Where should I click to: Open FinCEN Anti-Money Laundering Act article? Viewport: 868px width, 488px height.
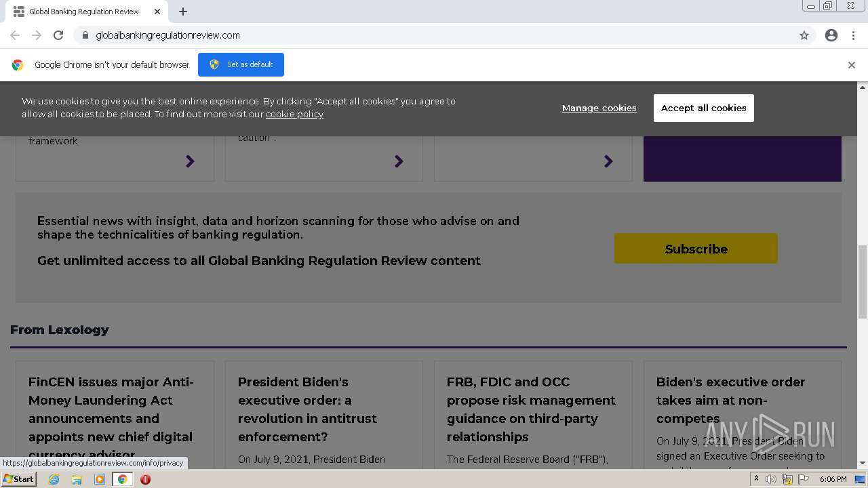[111, 418]
